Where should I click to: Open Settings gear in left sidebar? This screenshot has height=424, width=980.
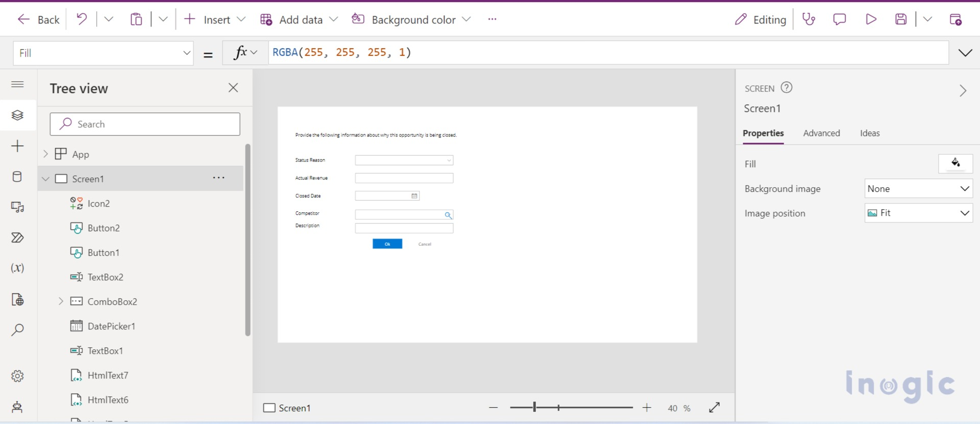[x=17, y=376]
